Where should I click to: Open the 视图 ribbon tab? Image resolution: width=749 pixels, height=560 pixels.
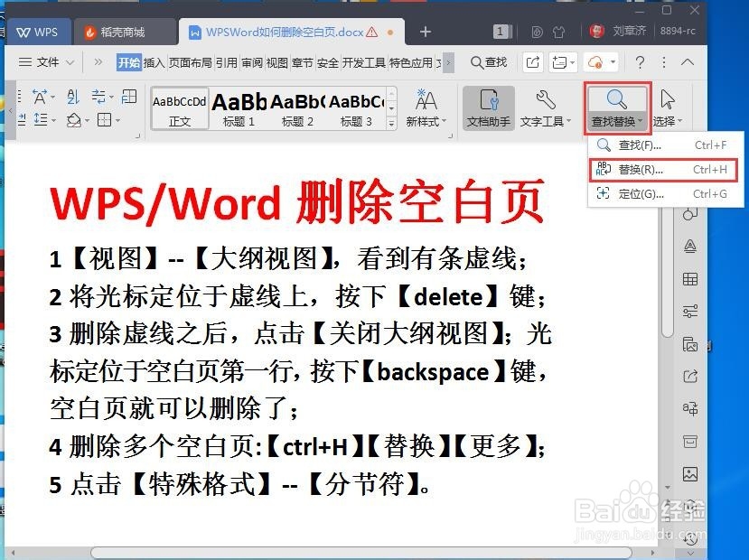tap(277, 62)
